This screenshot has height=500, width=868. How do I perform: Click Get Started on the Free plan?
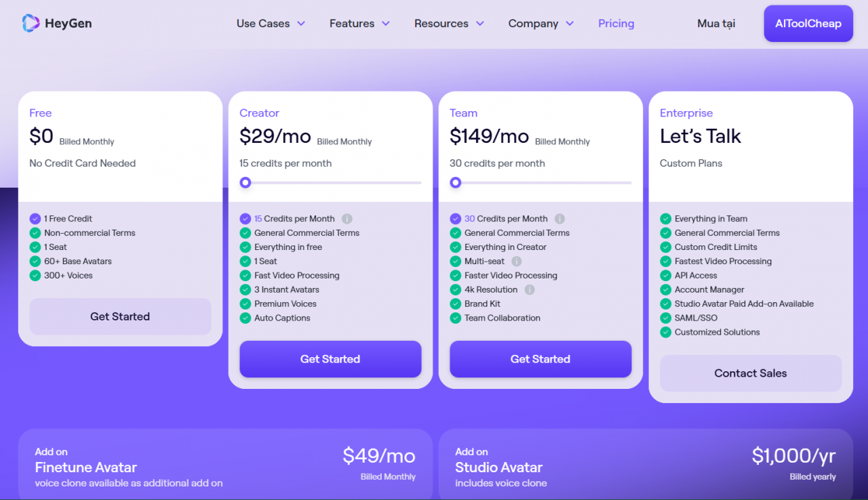pyautogui.click(x=120, y=316)
